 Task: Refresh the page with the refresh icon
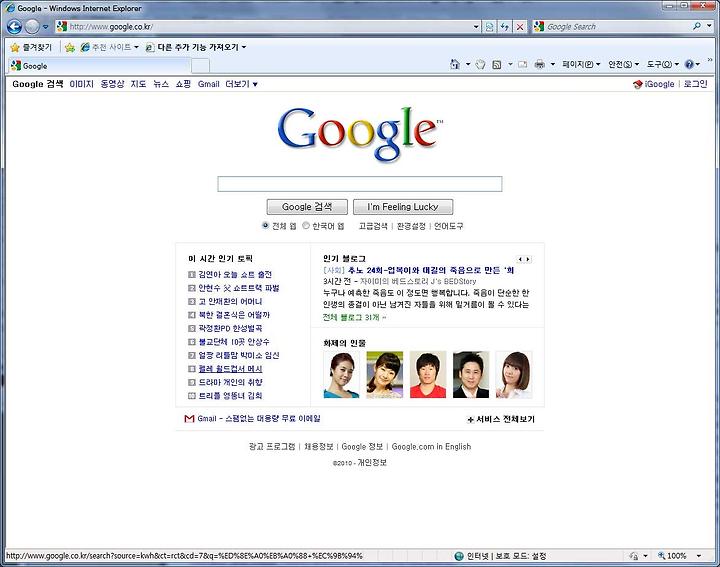point(505,27)
